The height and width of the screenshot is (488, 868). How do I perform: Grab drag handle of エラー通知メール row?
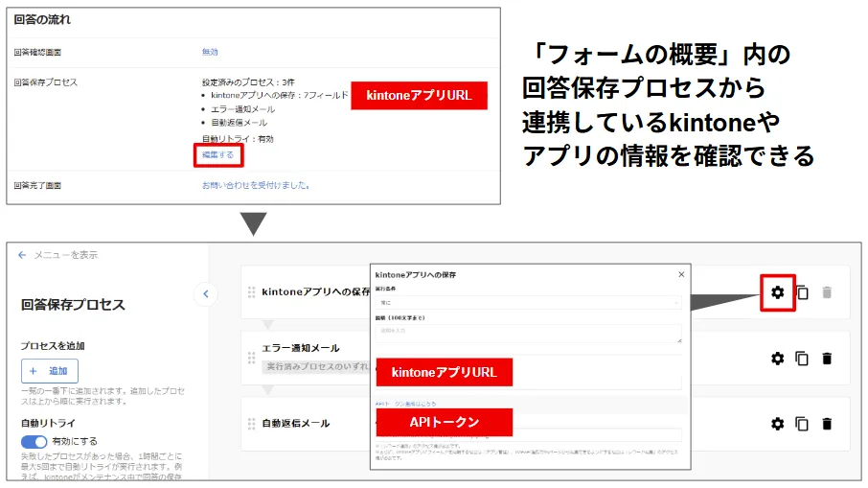click(x=251, y=358)
